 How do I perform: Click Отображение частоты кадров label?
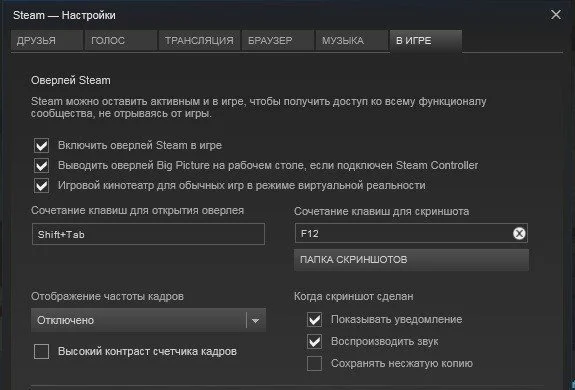click(x=107, y=296)
